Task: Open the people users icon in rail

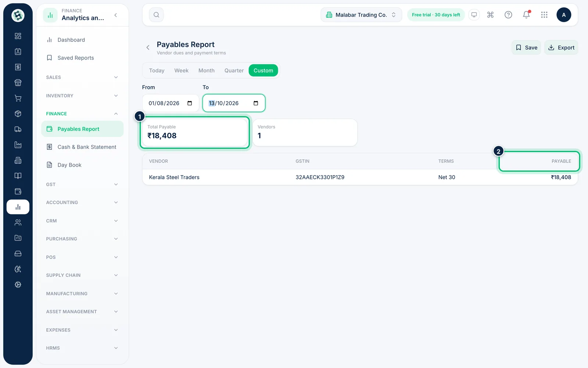Action: (x=18, y=222)
